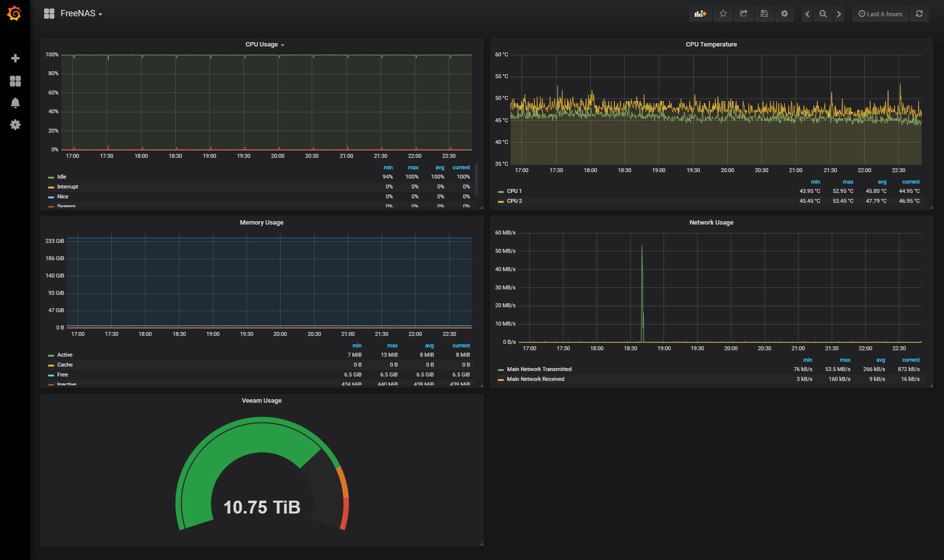Click the dashboard grid icon beside FreeNAS

pyautogui.click(x=49, y=14)
